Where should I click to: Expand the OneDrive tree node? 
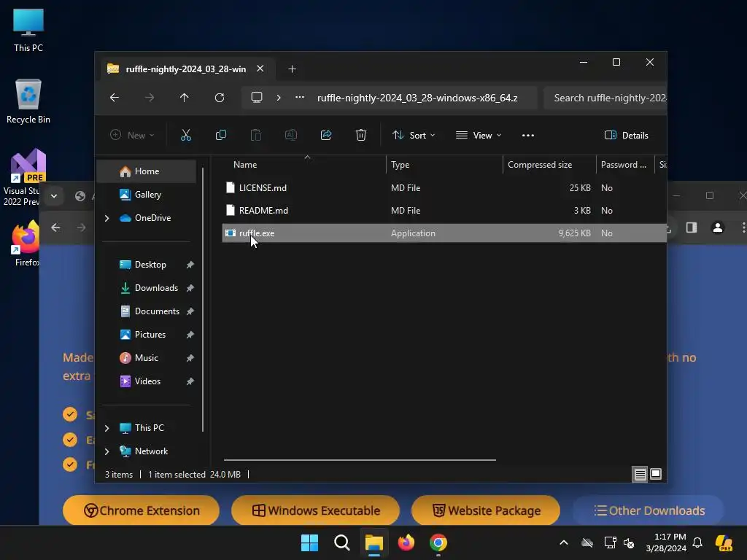pyautogui.click(x=107, y=218)
